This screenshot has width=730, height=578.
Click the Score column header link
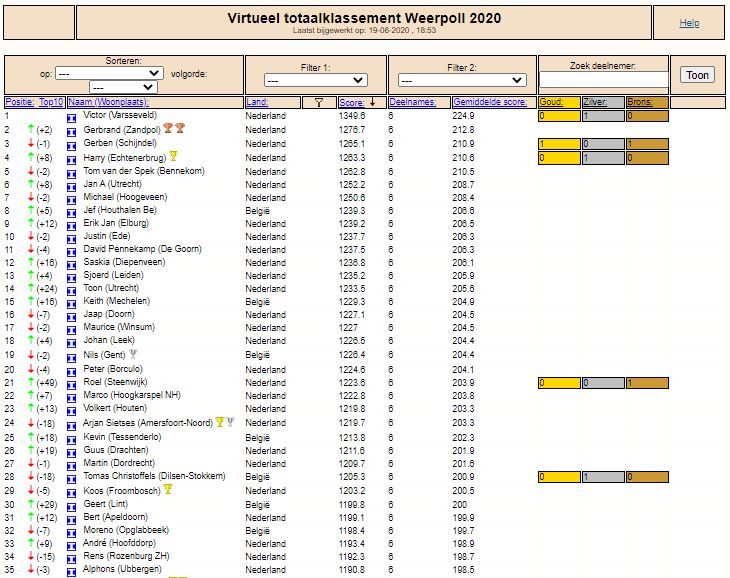point(352,102)
